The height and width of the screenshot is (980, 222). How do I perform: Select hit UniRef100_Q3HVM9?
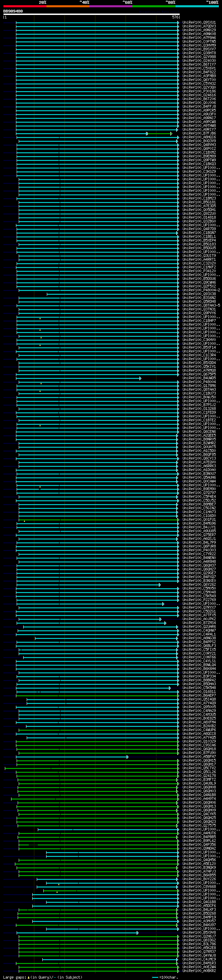click(199, 45)
